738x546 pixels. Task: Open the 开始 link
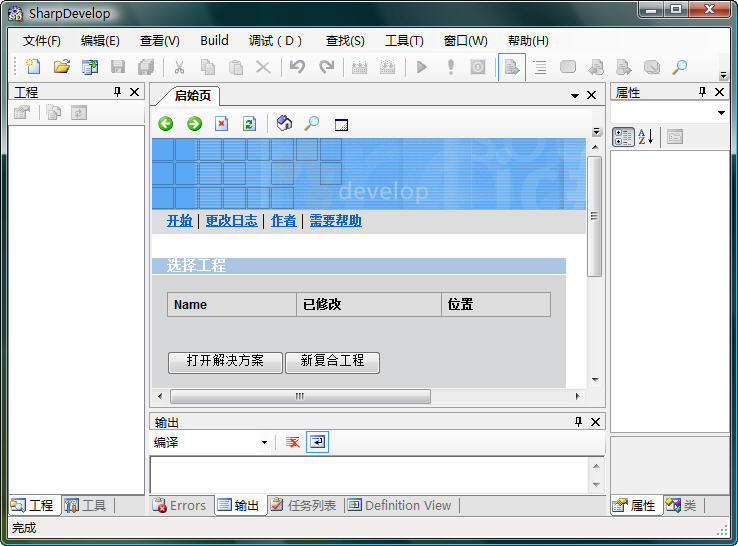[x=179, y=220]
